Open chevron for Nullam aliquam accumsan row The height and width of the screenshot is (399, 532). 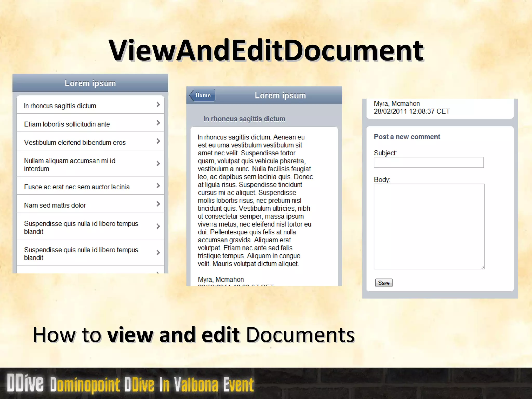(x=158, y=163)
